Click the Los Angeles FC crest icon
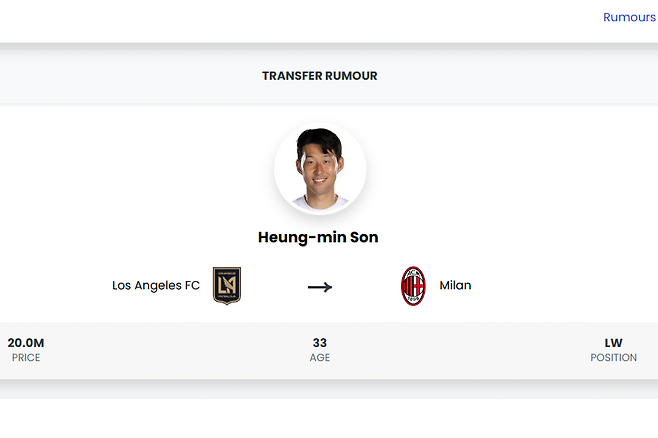This screenshot has height=438, width=658. tap(227, 285)
